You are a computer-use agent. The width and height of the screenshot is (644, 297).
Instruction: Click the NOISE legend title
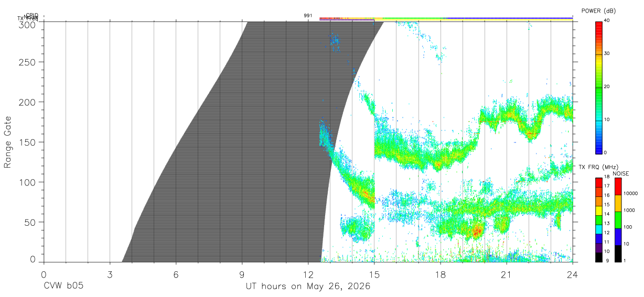pos(621,173)
